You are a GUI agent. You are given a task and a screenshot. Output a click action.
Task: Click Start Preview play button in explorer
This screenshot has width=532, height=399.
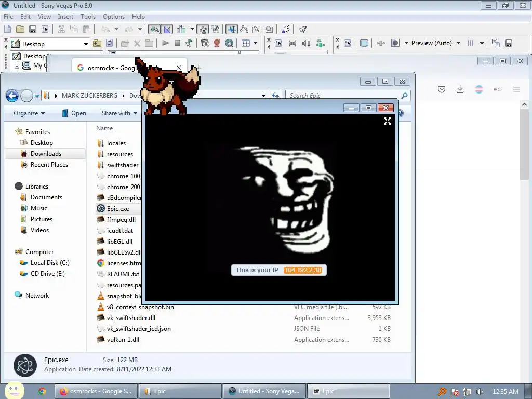[166, 43]
